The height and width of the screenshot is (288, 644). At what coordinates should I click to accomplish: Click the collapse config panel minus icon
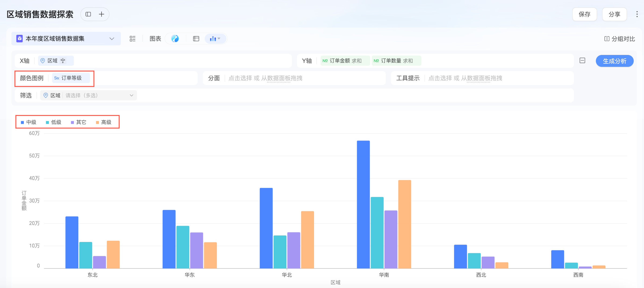[582, 61]
